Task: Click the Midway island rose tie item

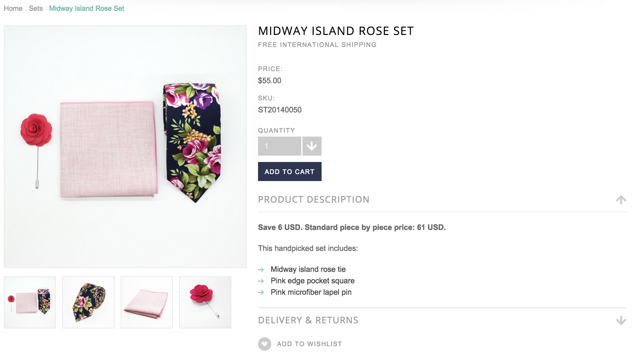Action: [x=308, y=269]
